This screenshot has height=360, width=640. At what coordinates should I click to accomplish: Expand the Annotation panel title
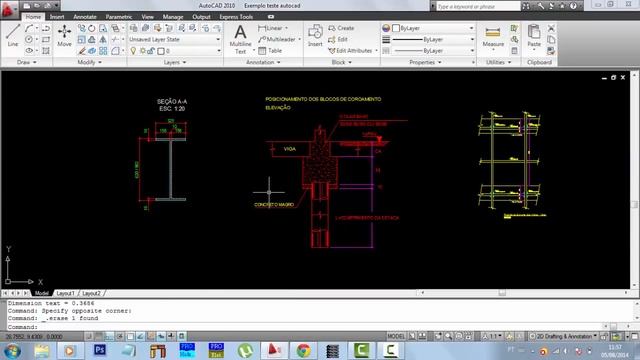tap(263, 62)
